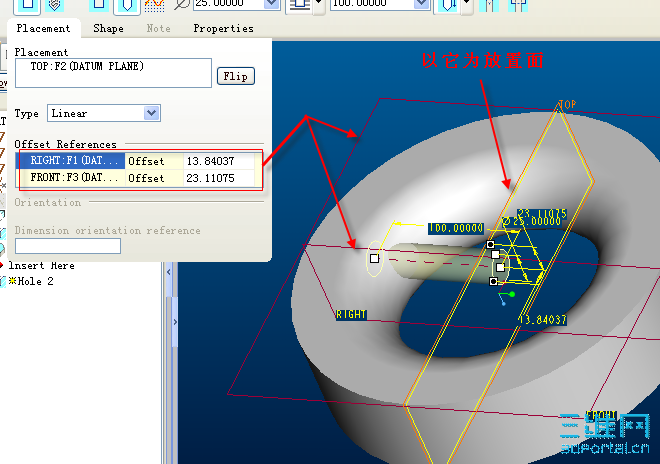The height and width of the screenshot is (464, 660).
Task: Open the Note tab
Action: point(158,29)
